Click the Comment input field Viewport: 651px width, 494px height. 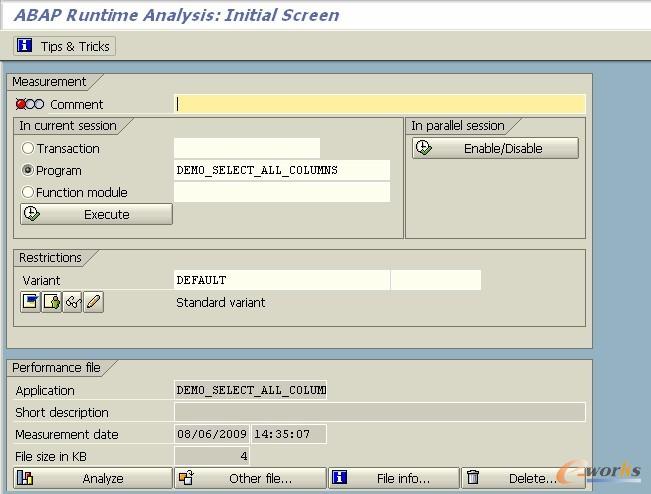point(380,104)
